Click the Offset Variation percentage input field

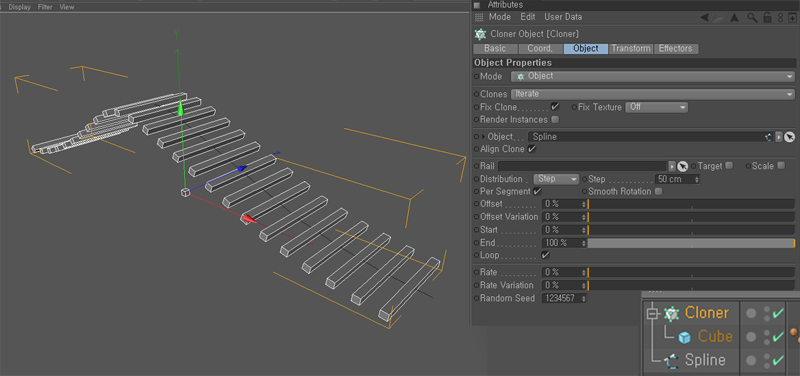click(564, 217)
